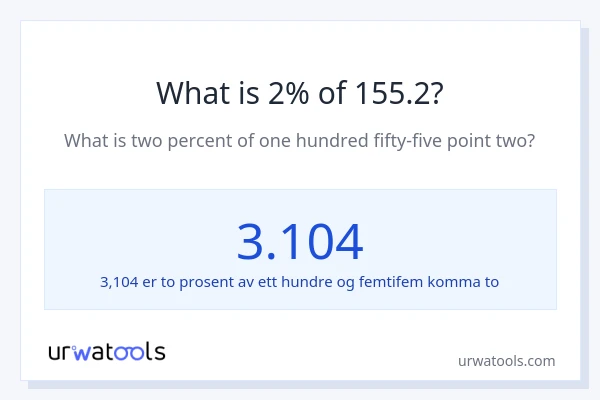Click '155.2' in the heading
The width and height of the screenshot is (600, 400).
[x=394, y=93]
